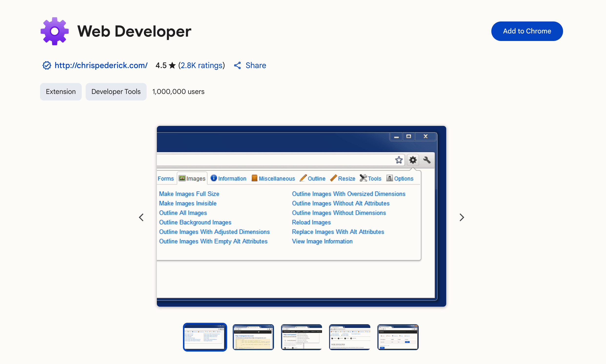Select the fourth screenshot thumbnail
This screenshot has width=606, height=364.
tap(349, 337)
